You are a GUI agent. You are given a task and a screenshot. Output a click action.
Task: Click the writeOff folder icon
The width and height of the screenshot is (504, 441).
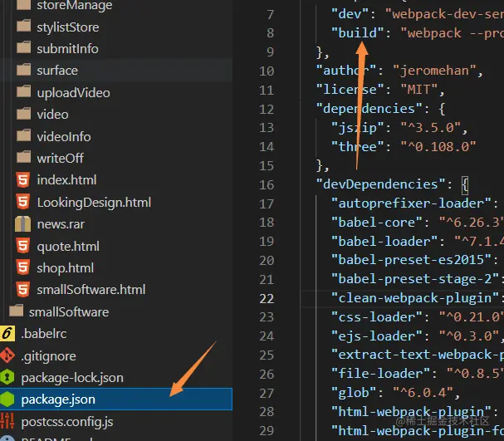pos(23,157)
